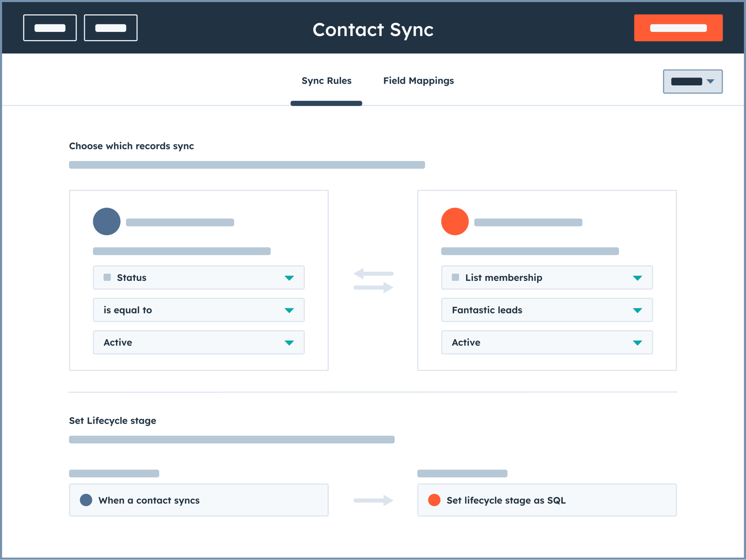The width and height of the screenshot is (746, 560).
Task: Click the large blue circle app avatar
Action: coord(107,221)
